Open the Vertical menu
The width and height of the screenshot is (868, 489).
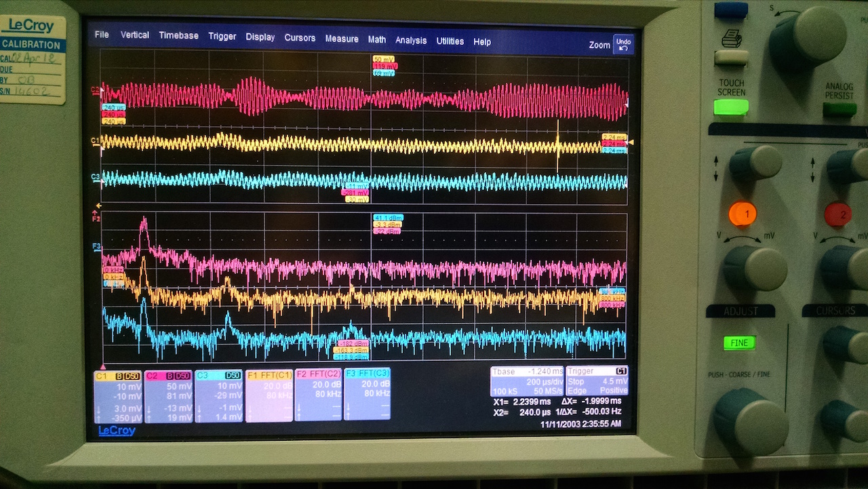[x=135, y=35]
